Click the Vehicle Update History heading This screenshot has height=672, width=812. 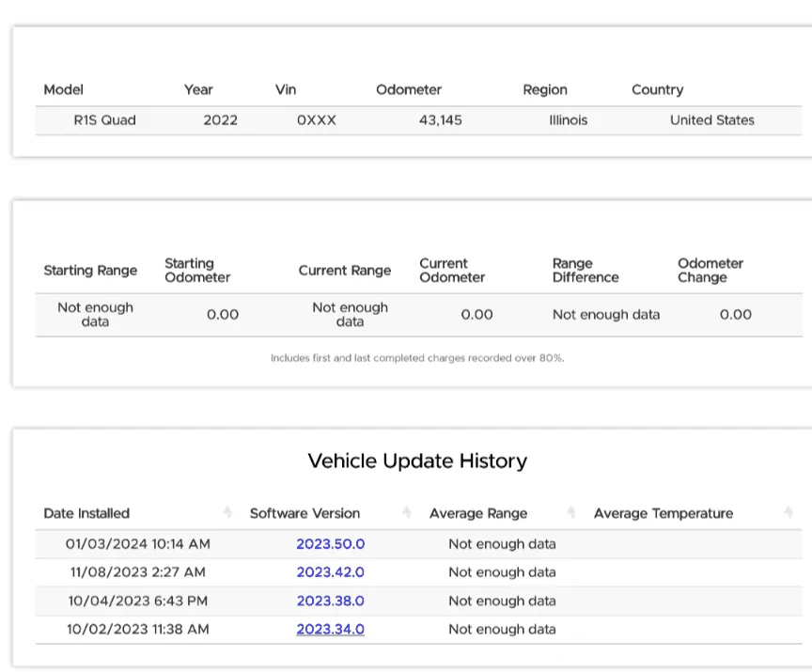(417, 461)
